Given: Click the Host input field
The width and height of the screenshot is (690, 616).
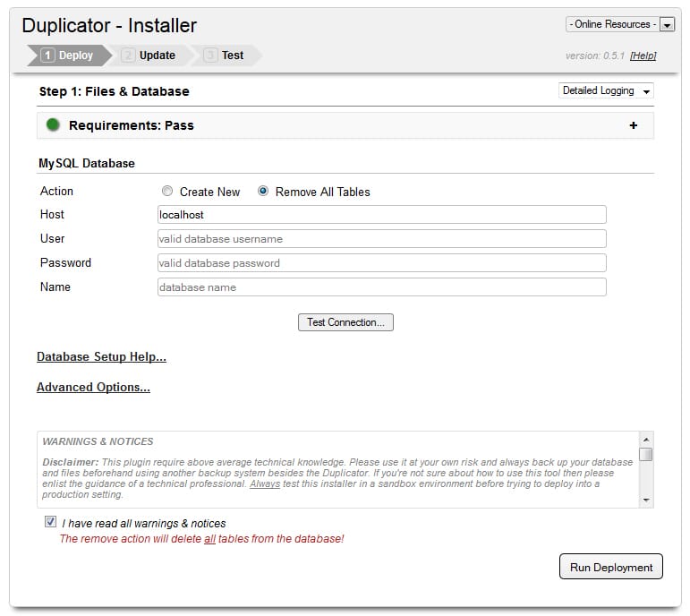Looking at the screenshot, I should pyautogui.click(x=381, y=215).
